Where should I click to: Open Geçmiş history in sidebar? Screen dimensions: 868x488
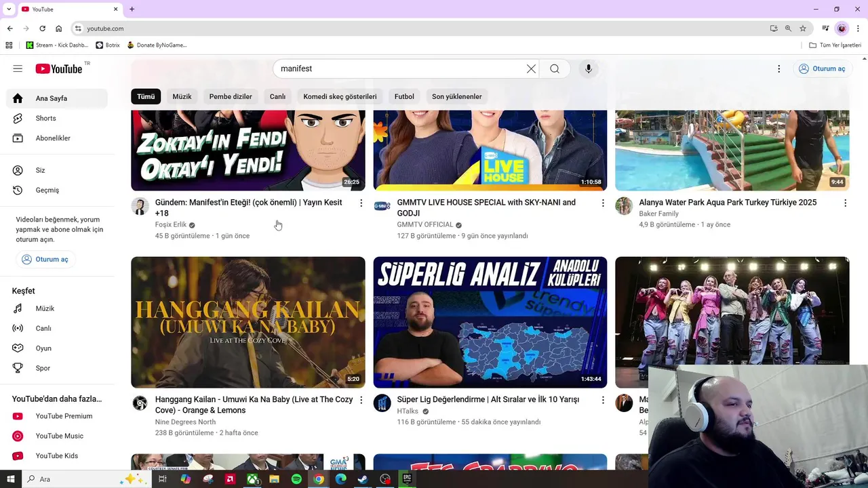click(57, 190)
